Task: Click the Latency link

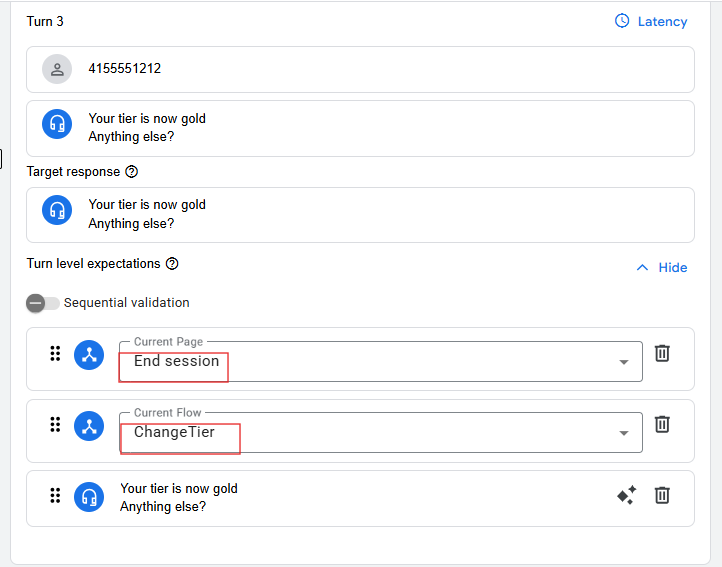Action: pyautogui.click(x=662, y=21)
